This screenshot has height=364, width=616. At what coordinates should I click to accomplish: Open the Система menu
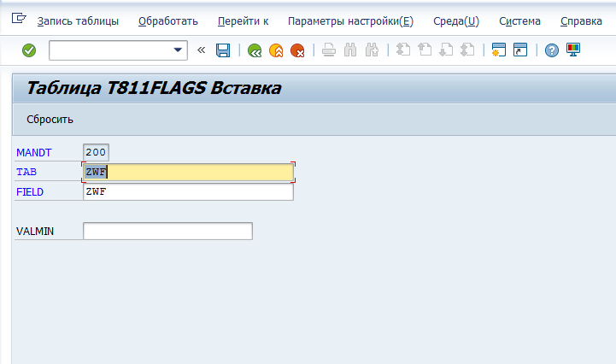[519, 21]
